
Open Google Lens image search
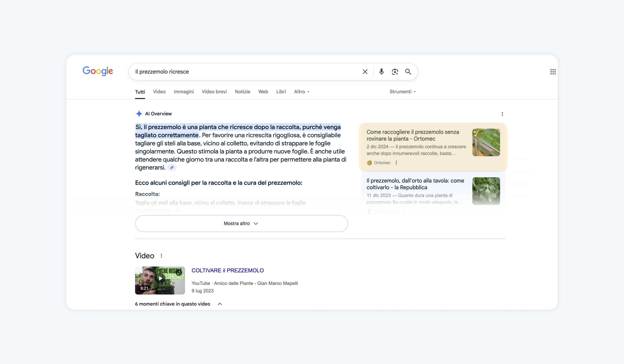pos(395,72)
